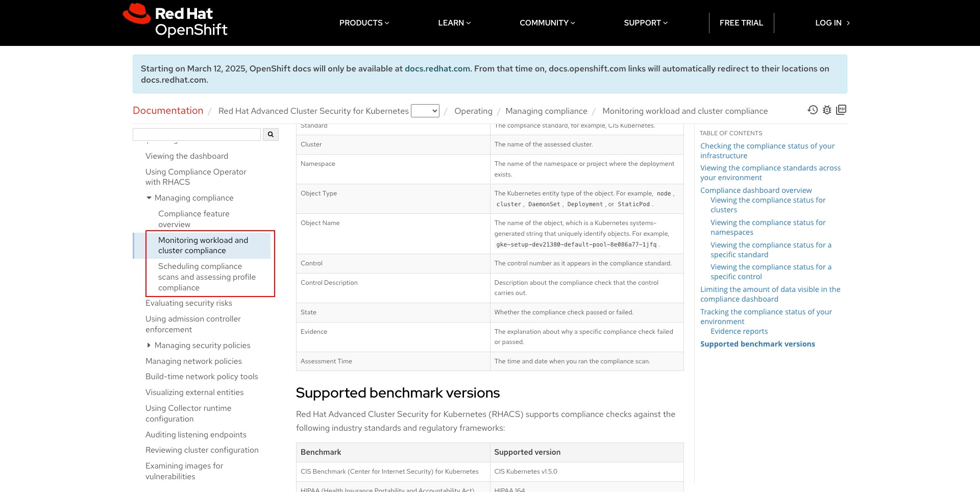Click Operating in the breadcrumb
Viewport: 980px width, 492px height.
pos(473,111)
